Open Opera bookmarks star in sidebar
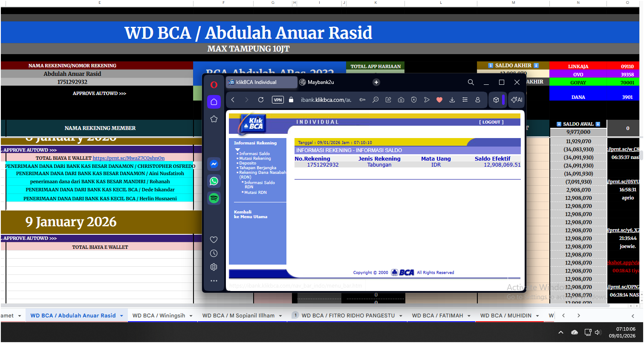 tap(214, 119)
